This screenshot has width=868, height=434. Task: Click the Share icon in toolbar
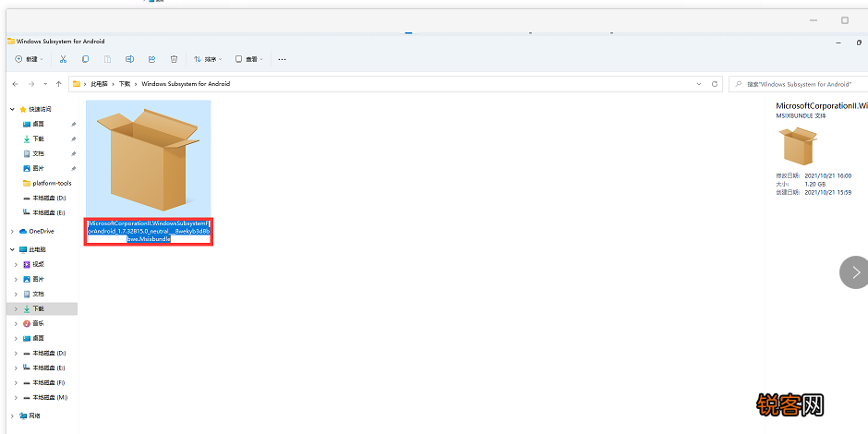151,59
